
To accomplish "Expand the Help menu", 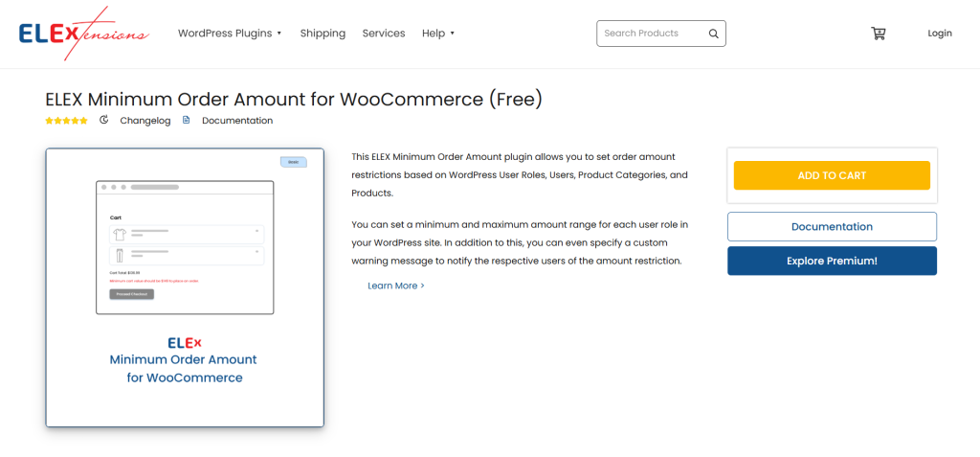I will point(438,34).
